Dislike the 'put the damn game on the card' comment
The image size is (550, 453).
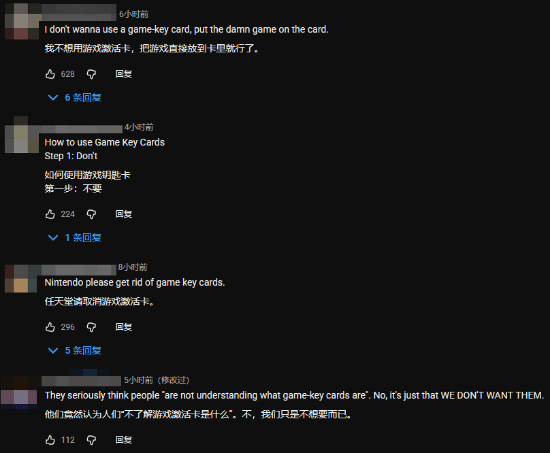click(x=91, y=74)
